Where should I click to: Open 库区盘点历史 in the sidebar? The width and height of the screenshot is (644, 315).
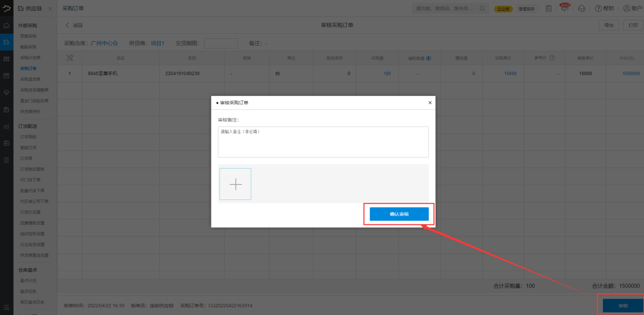coord(32,302)
